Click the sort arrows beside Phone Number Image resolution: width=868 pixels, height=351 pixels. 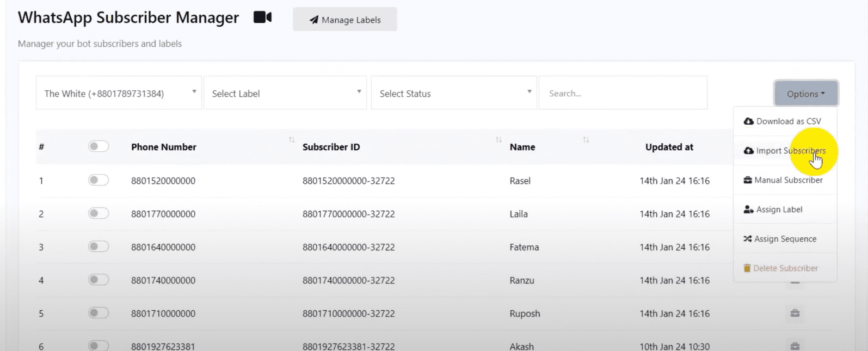pos(292,140)
